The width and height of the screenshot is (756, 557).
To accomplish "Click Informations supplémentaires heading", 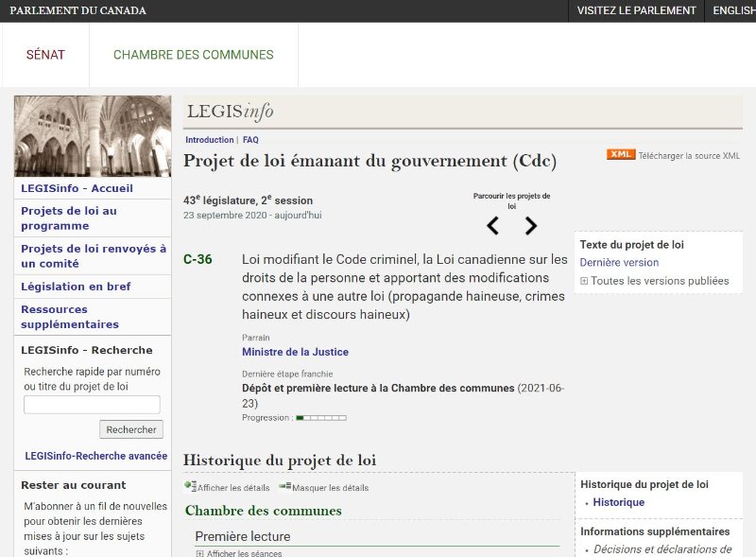I will click(655, 531).
